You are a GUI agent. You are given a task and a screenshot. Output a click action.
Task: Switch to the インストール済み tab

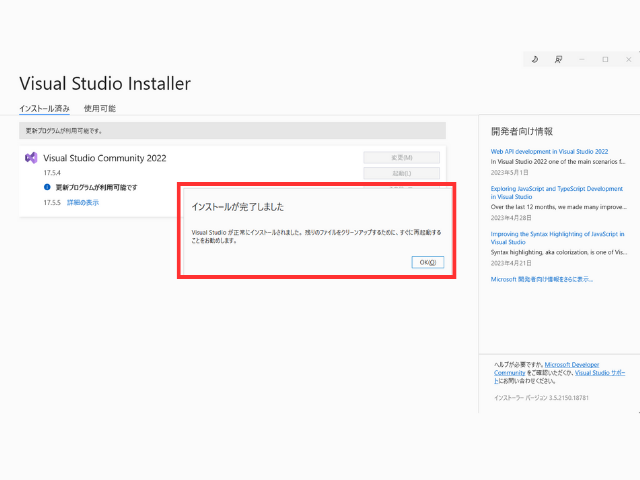point(44,109)
